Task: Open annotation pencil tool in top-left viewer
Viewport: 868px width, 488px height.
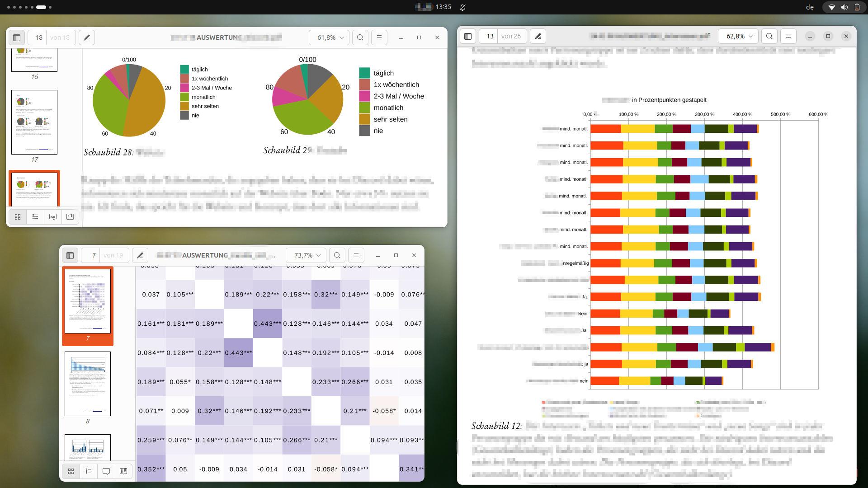Action: 87,38
